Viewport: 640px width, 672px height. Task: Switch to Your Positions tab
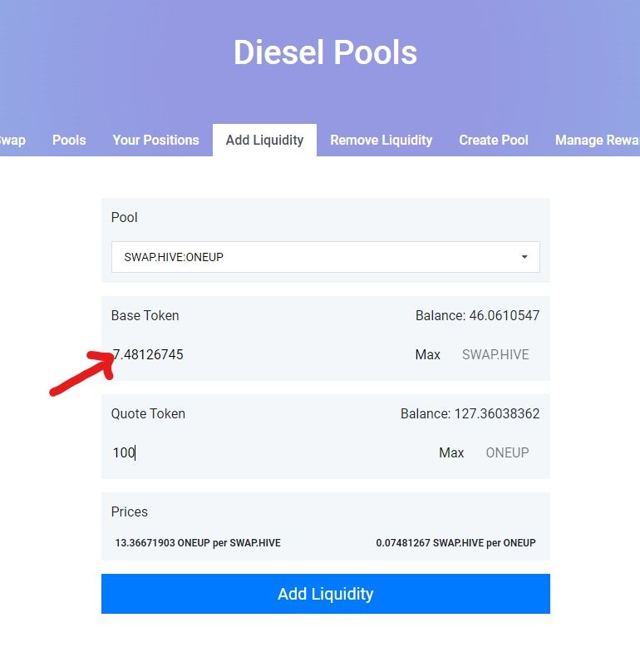tap(155, 141)
